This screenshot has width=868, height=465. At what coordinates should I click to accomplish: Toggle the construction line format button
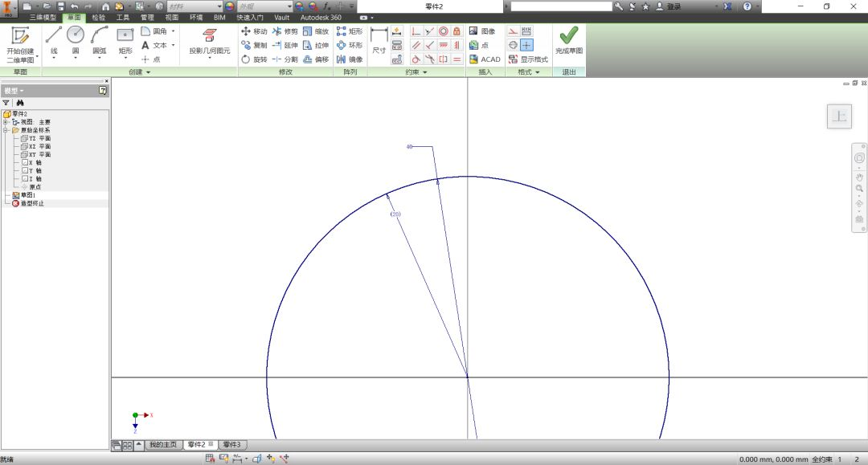pyautogui.click(x=513, y=31)
